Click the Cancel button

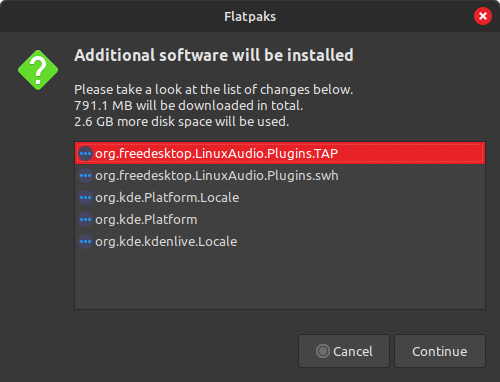point(344,351)
